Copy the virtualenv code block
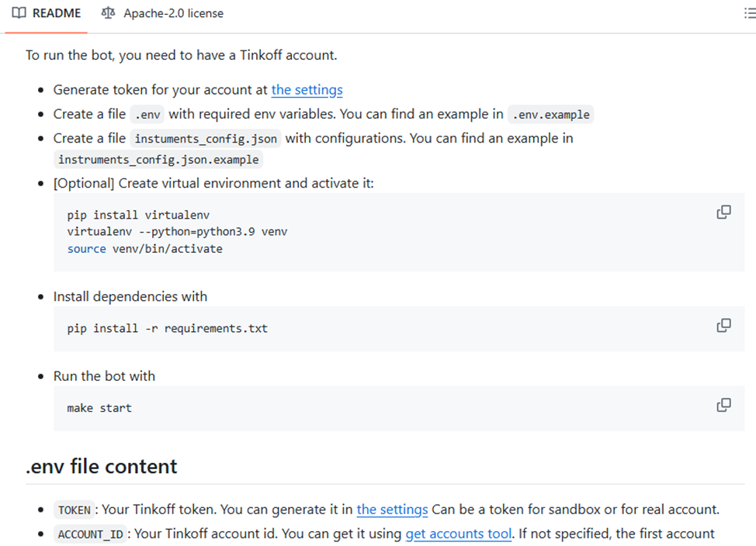The height and width of the screenshot is (546, 756). pos(723,212)
